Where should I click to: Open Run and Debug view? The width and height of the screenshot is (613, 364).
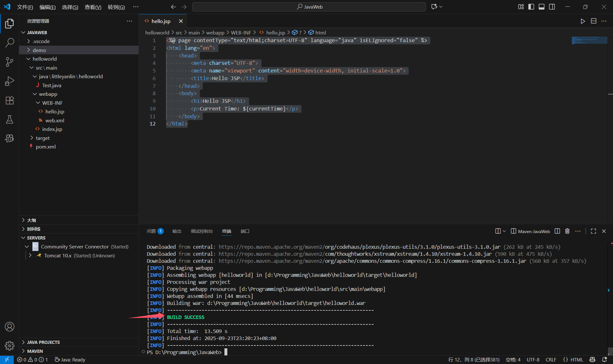(10, 81)
